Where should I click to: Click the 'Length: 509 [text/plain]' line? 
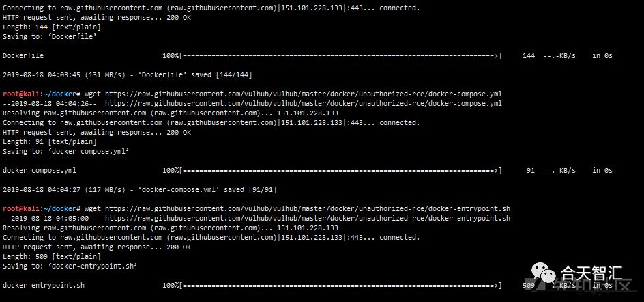coord(51,257)
